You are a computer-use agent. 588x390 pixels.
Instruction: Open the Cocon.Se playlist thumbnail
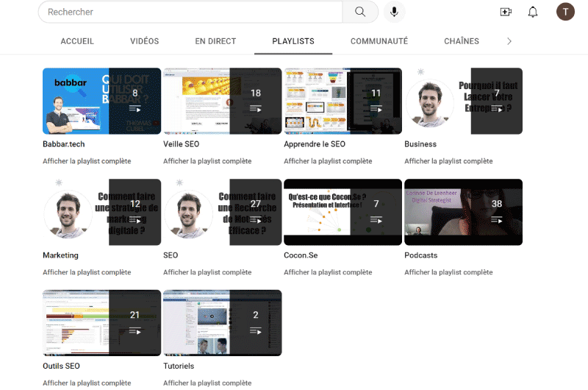coord(343,212)
